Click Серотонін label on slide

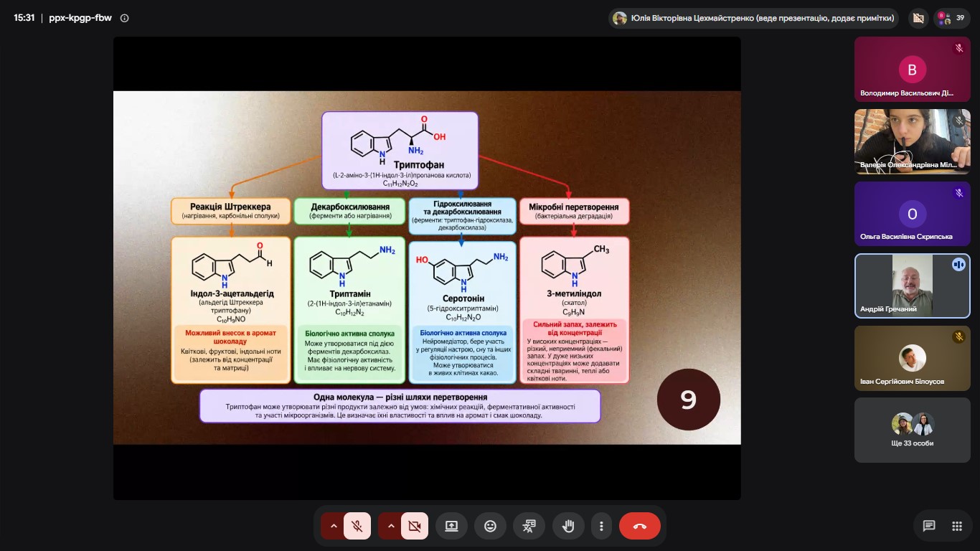(x=463, y=298)
